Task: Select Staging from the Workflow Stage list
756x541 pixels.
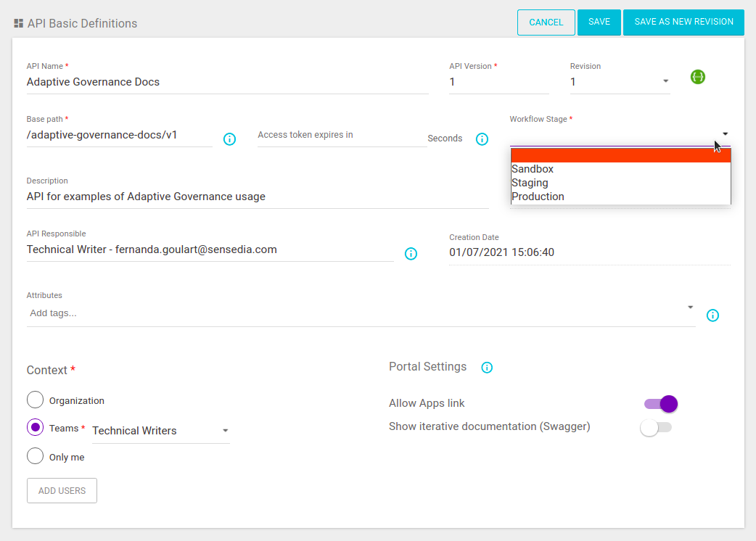Action: (x=530, y=183)
